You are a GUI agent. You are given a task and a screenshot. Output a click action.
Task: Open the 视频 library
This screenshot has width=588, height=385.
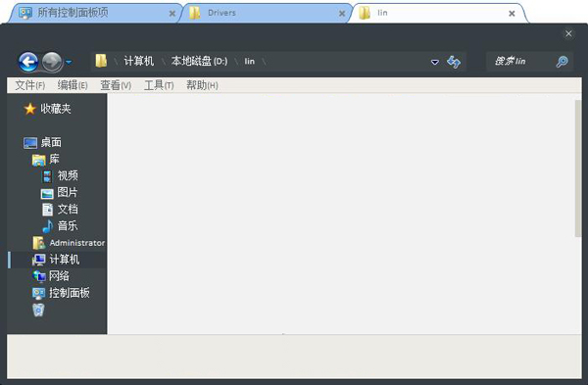68,175
